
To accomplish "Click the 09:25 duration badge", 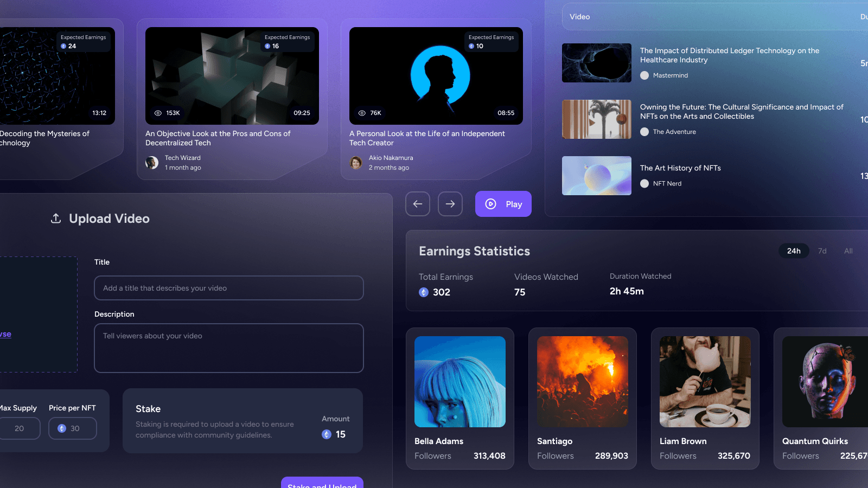I will pos(302,113).
